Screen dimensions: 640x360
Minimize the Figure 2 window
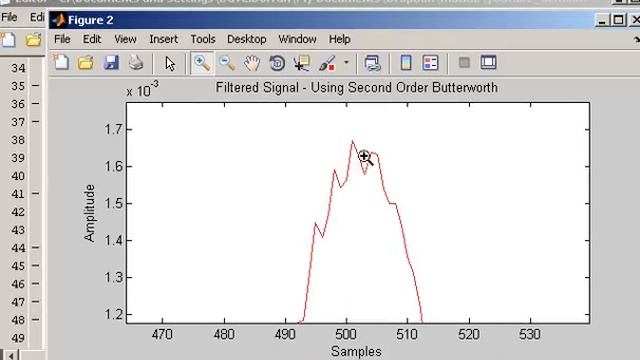point(601,20)
